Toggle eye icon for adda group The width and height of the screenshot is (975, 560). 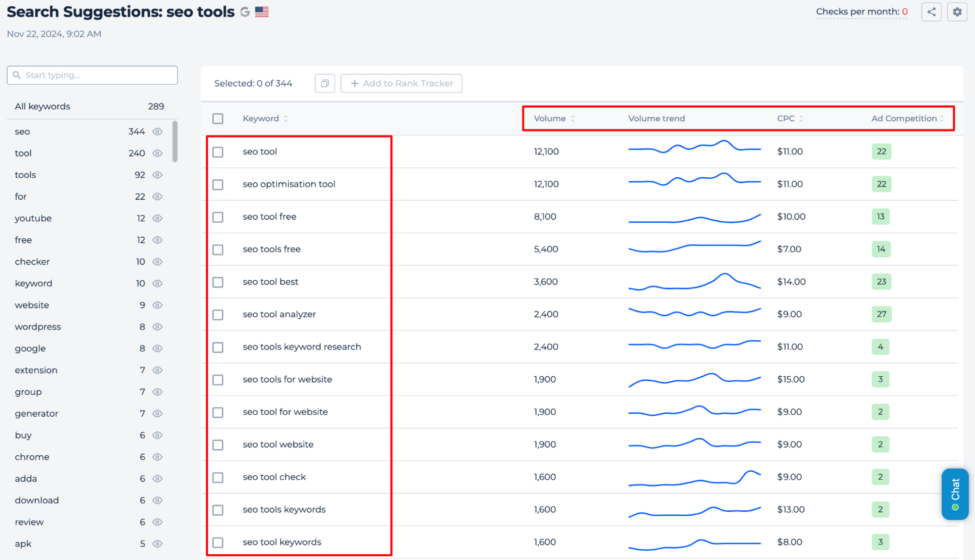coord(157,479)
